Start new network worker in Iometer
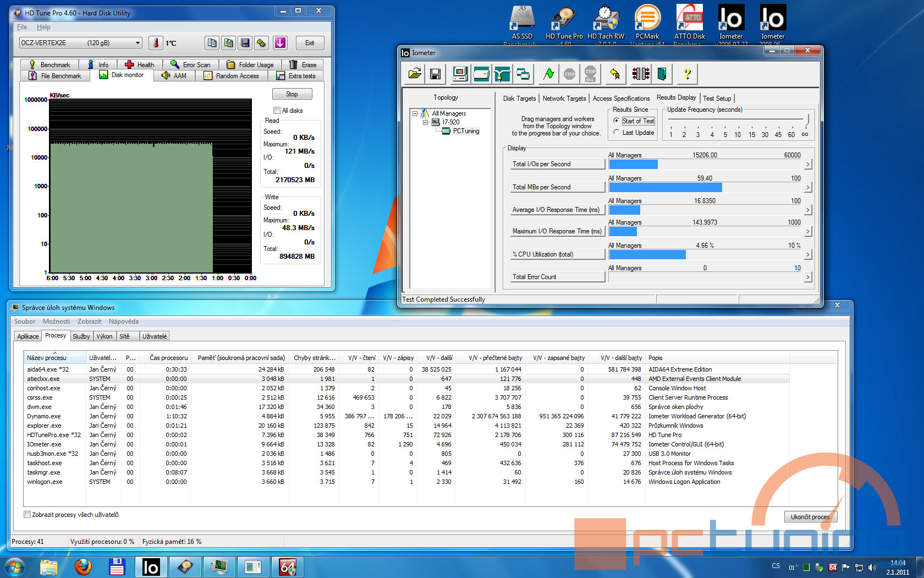Viewport: 924px width, 578px height. [x=502, y=74]
